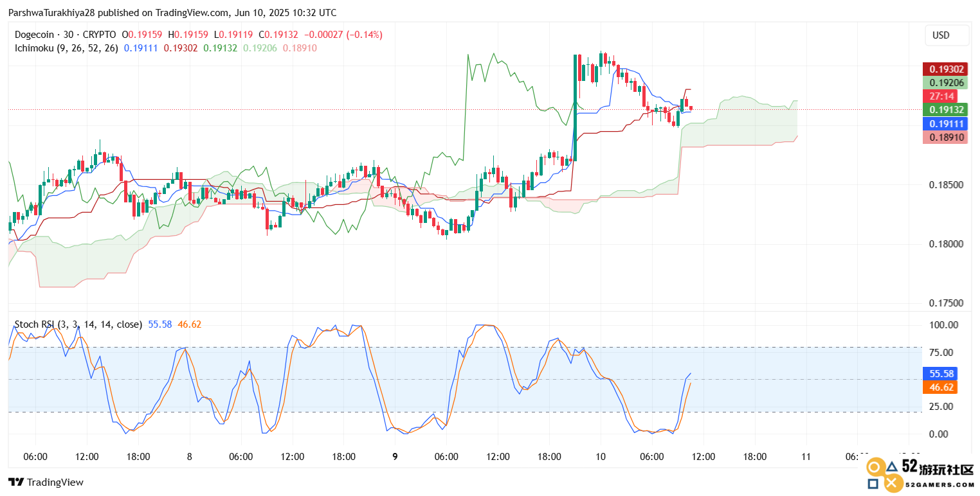Click Ichimoku legend value 0.19111 in blue

pyautogui.click(x=140, y=48)
